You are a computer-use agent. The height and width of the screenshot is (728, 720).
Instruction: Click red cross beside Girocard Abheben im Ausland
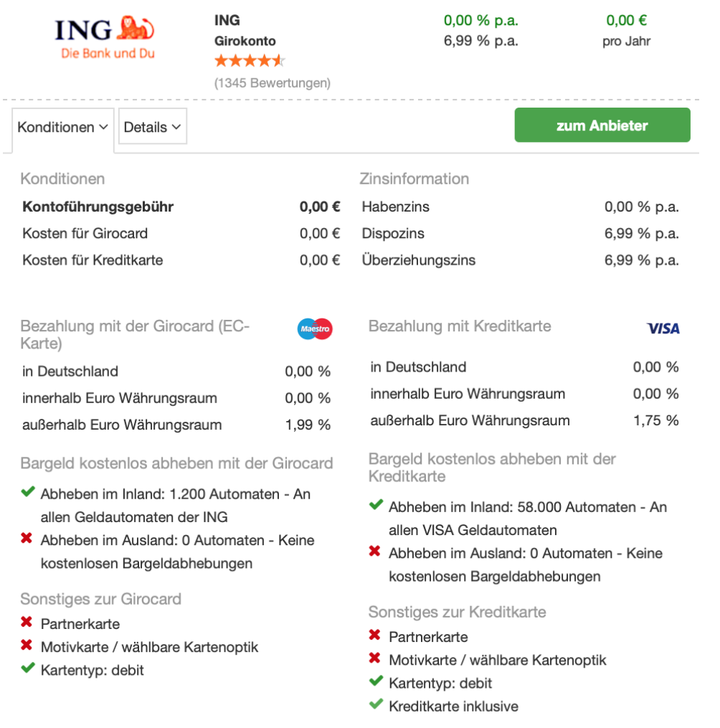pos(27,539)
